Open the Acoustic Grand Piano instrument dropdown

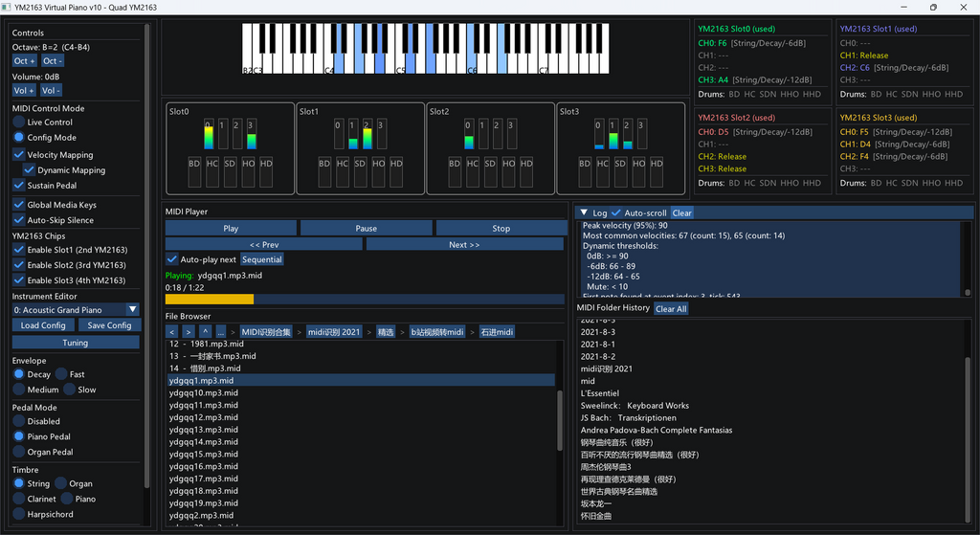point(76,309)
